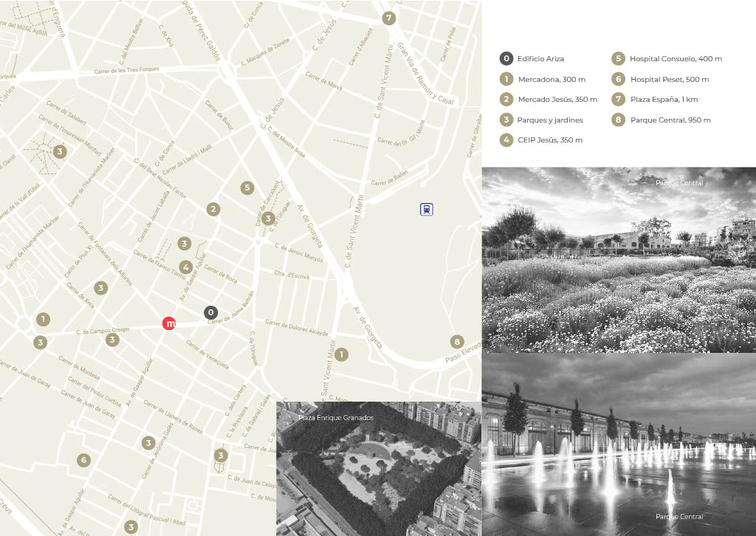Select map marker 8 for Parque Central
Image resolution: width=756 pixels, height=536 pixels.
pyautogui.click(x=458, y=342)
